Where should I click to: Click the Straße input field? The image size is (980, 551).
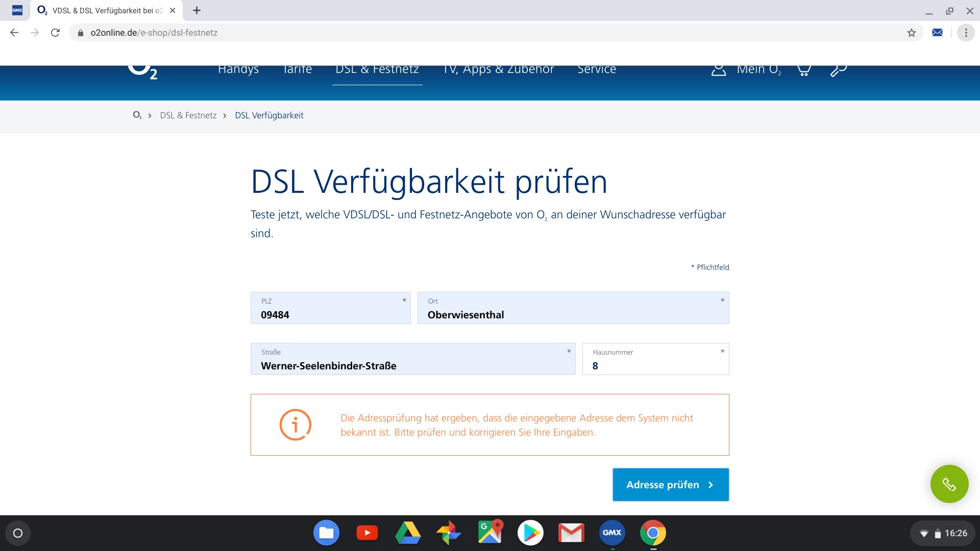pyautogui.click(x=412, y=359)
